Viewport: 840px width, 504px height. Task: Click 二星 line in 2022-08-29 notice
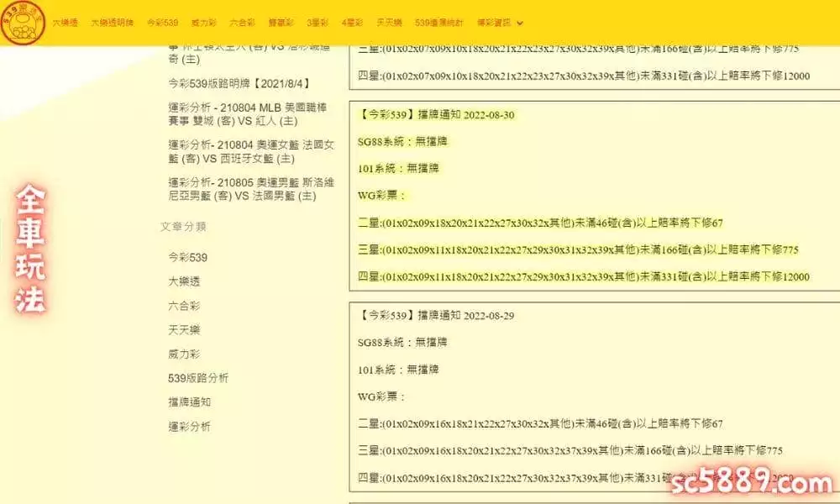coord(540,423)
